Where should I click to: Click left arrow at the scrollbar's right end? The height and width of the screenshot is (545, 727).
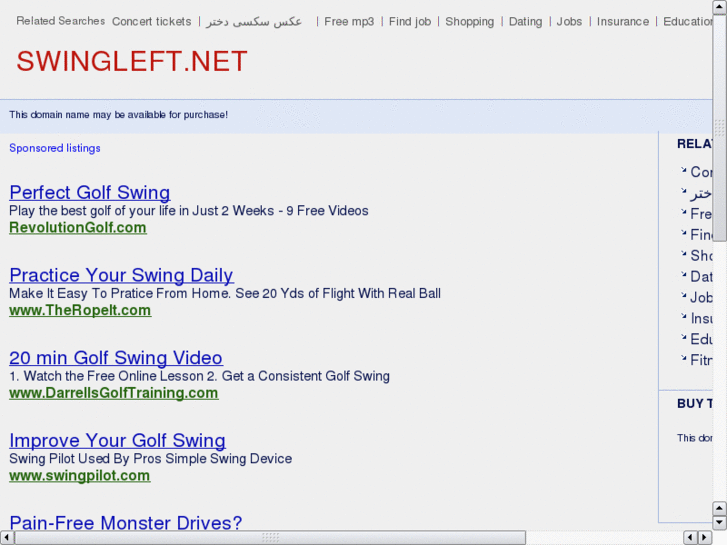690,538
